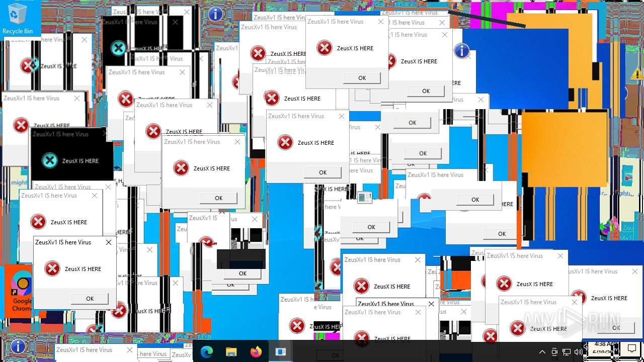Open the Recycle Bin desktop icon
This screenshot has width=644, height=362.
[18, 19]
